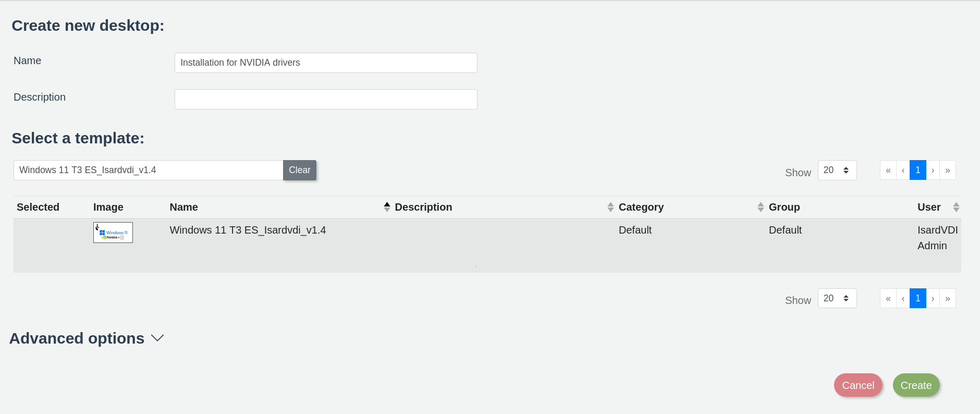Screen dimensions: 980x414
Task: Sort table by Category column
Action: click(x=641, y=207)
